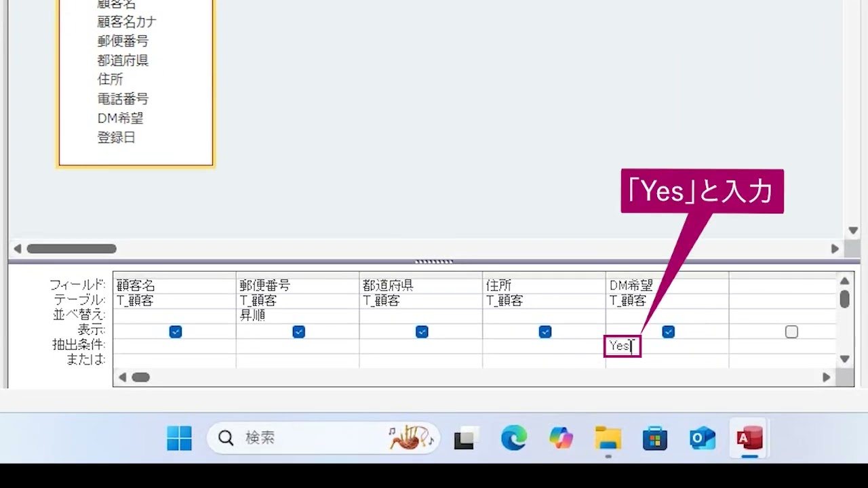Enable the empty rightmost column's display checkbox
Viewport: 868px width, 488px height.
tap(791, 331)
